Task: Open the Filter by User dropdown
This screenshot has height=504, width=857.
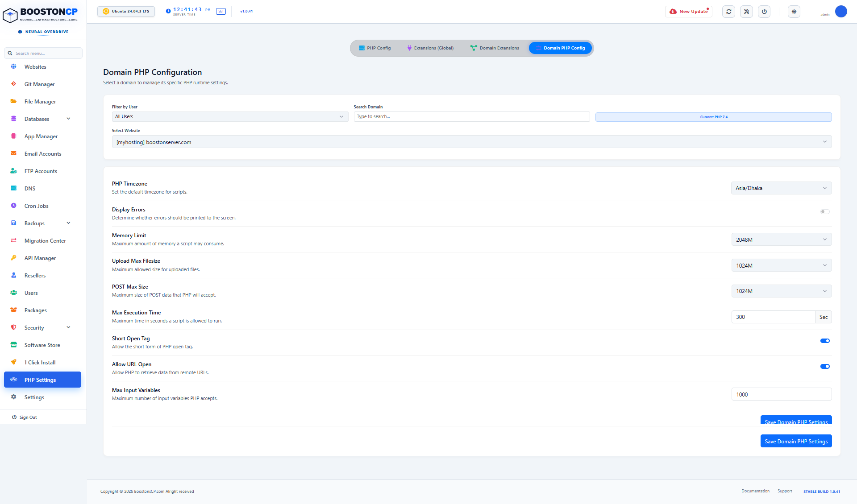Action: pos(230,117)
